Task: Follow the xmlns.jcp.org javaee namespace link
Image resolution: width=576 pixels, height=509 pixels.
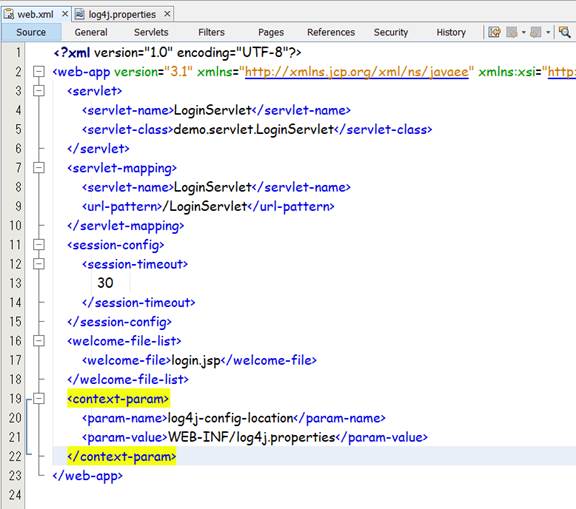Action: tap(357, 72)
